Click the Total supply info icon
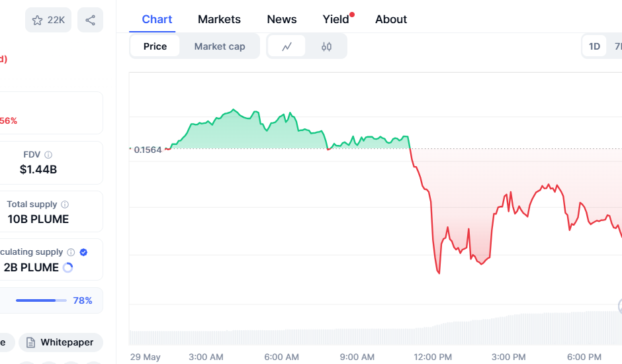Screen dimensions: 622x364 (65, 205)
